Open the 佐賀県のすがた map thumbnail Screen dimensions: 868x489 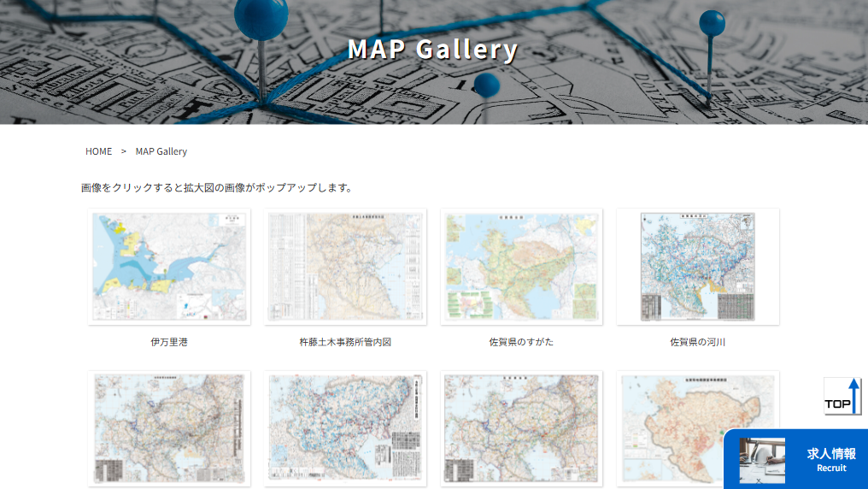[521, 267]
